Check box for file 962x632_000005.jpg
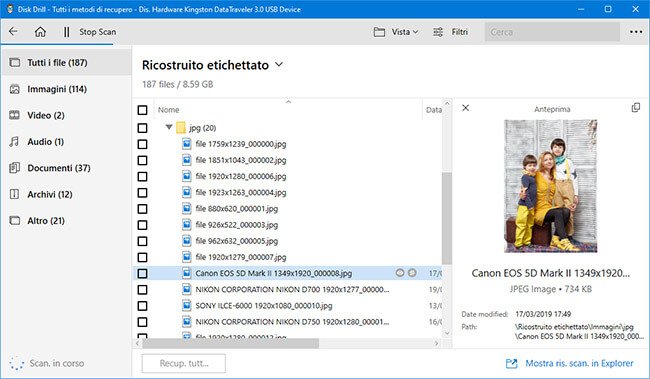The width and height of the screenshot is (650, 379). click(x=142, y=241)
